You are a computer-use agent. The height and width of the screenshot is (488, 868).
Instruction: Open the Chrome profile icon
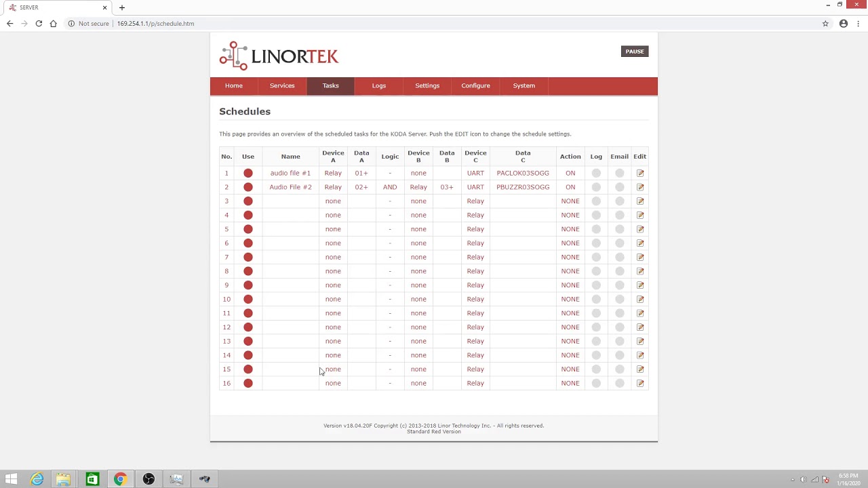[844, 23]
